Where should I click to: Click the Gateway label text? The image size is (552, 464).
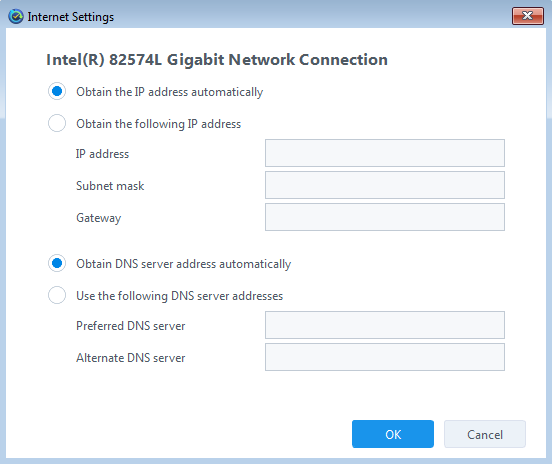click(99, 218)
